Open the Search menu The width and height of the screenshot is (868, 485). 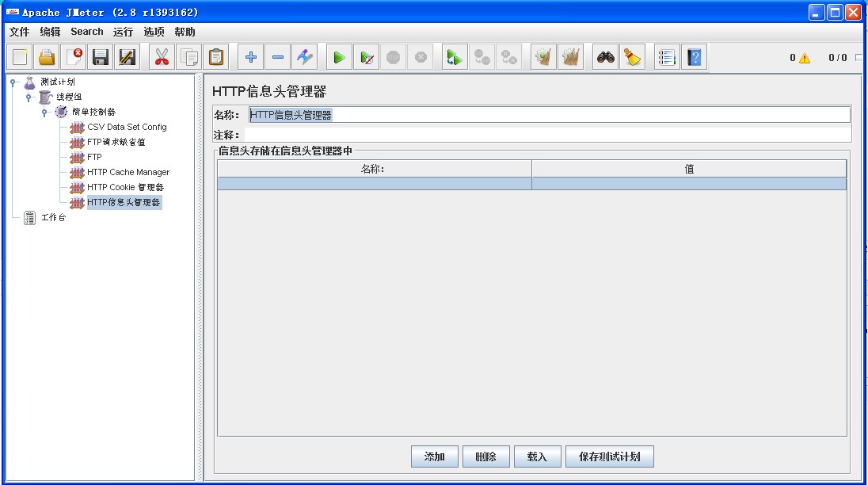pyautogui.click(x=87, y=32)
